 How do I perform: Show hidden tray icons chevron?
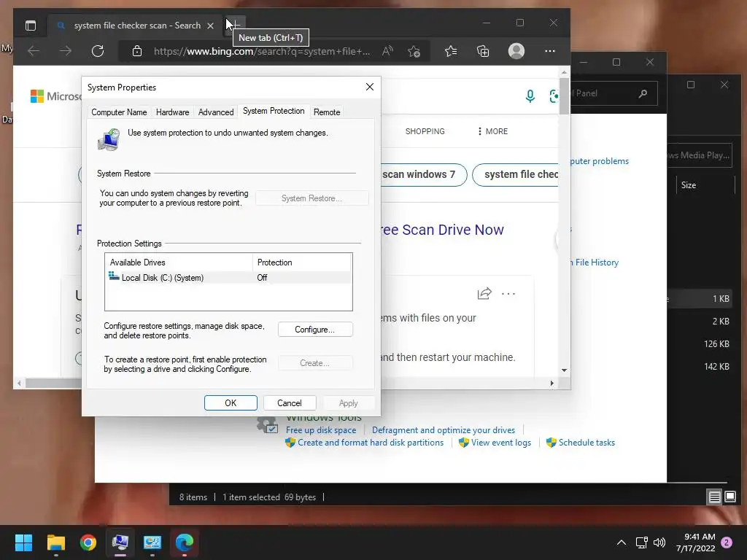622,542
